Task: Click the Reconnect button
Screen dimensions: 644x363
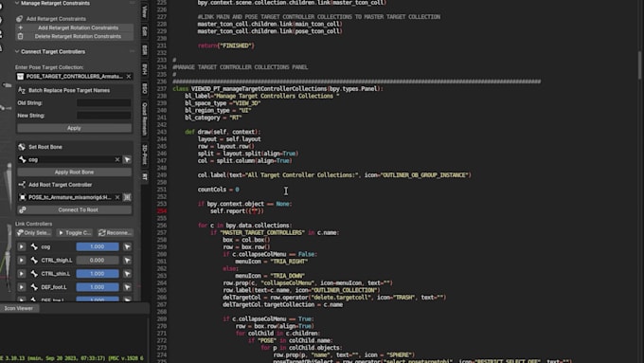Action: click(115, 233)
